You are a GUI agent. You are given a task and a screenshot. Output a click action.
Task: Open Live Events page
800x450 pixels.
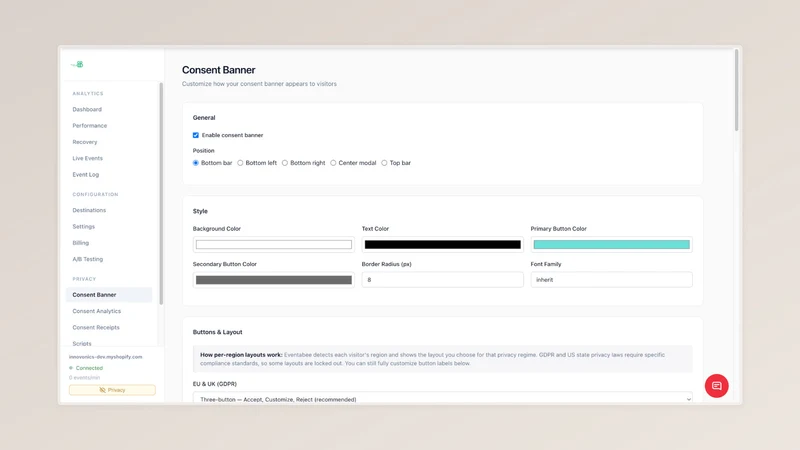[87, 158]
